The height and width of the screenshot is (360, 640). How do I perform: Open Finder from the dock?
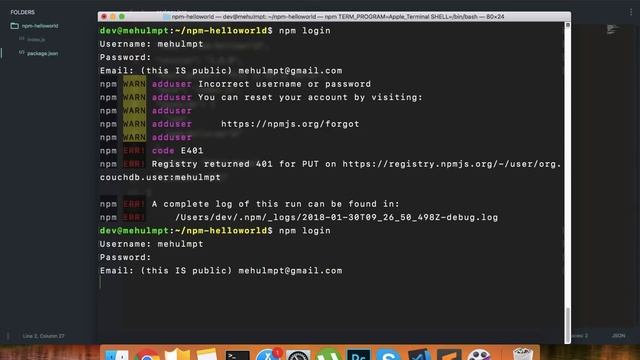(x=117, y=354)
